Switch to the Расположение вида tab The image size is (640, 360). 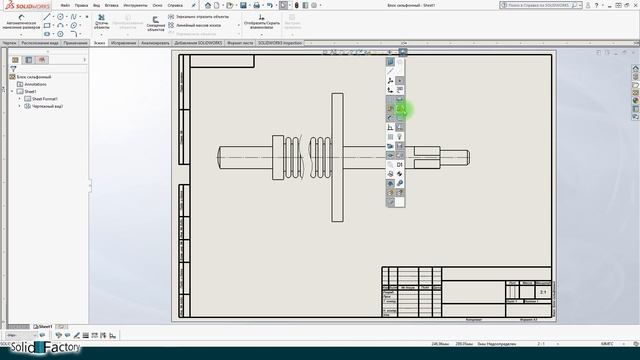coord(40,43)
